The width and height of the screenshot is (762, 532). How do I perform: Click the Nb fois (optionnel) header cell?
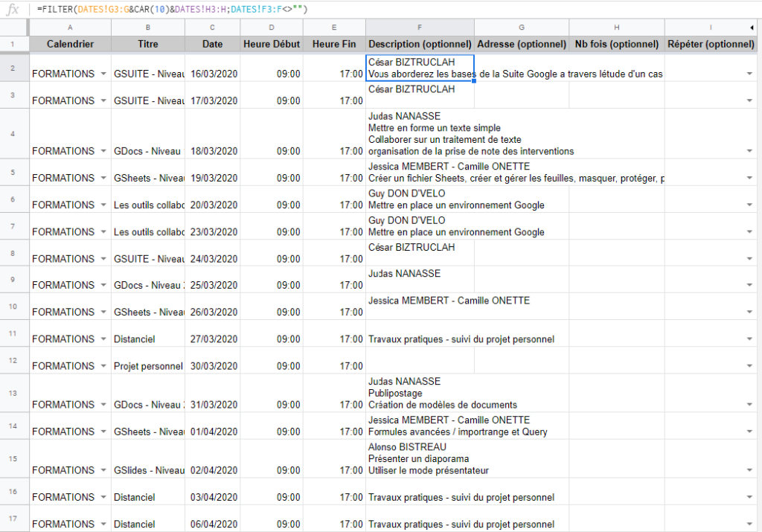617,44
